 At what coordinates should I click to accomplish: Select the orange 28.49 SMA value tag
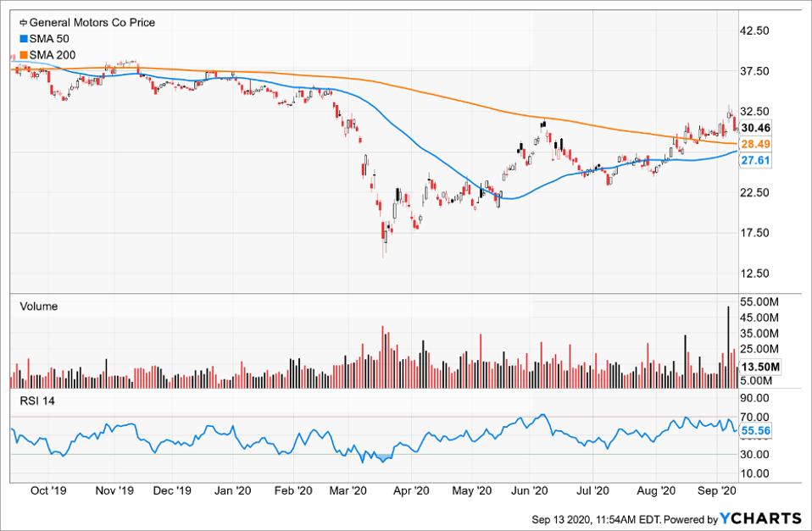pos(754,145)
